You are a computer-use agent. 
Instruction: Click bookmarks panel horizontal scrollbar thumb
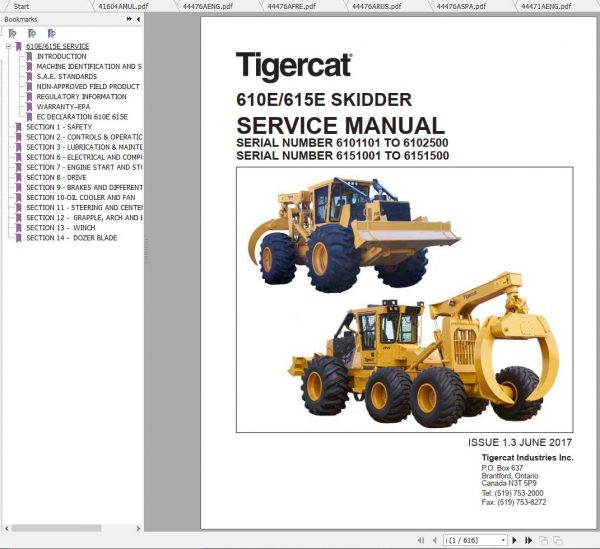tap(56, 528)
